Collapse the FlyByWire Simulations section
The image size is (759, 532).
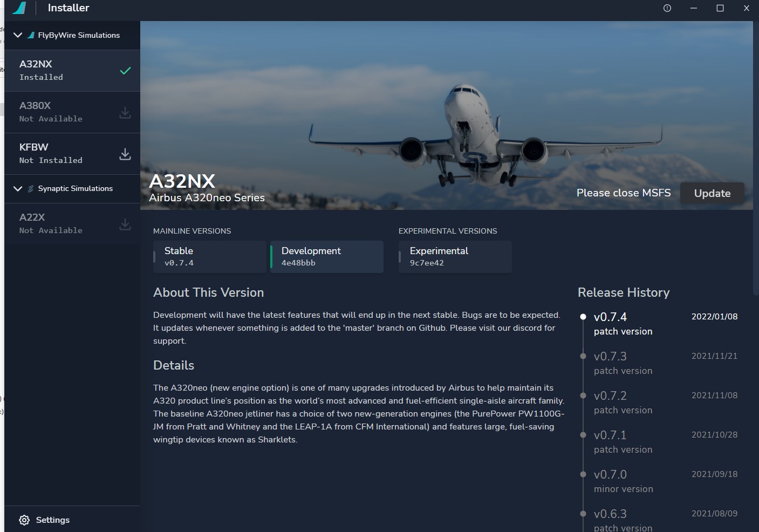pyautogui.click(x=18, y=35)
